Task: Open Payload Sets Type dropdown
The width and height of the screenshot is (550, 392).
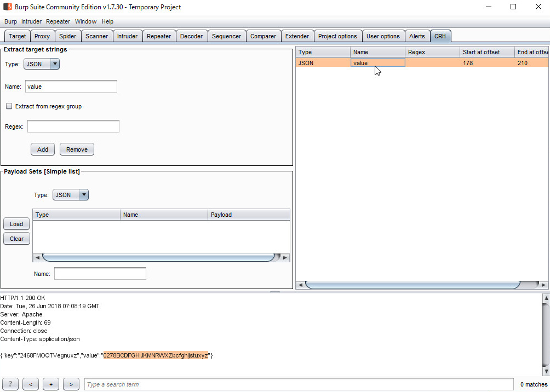Action: (x=84, y=194)
